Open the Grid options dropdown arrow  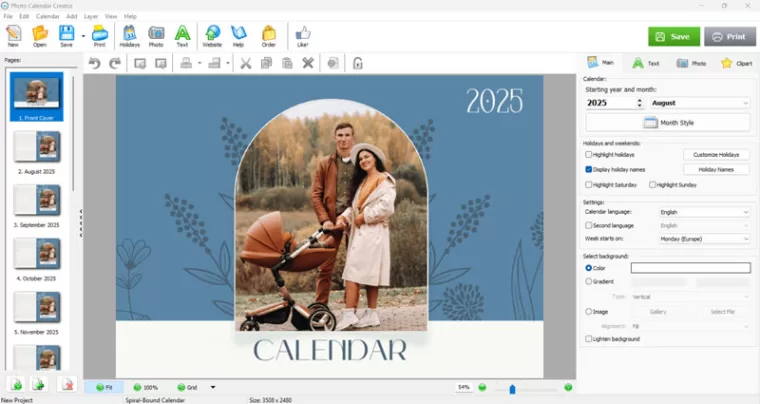pos(213,388)
